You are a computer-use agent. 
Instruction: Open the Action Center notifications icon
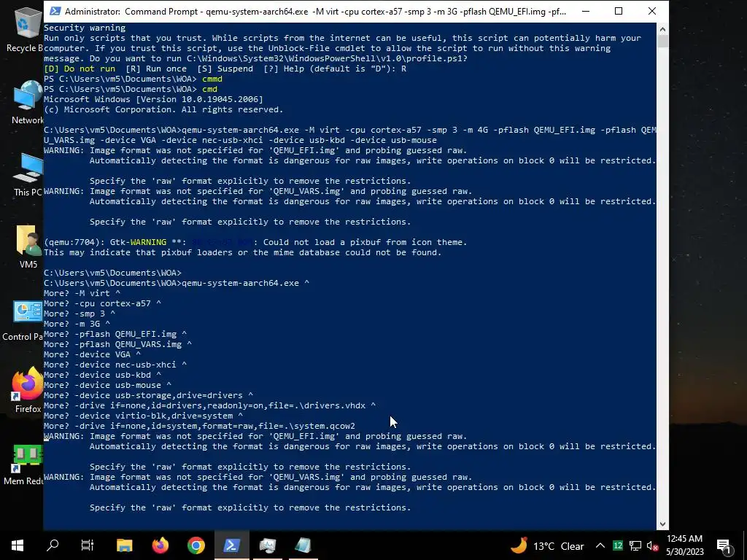(724, 545)
